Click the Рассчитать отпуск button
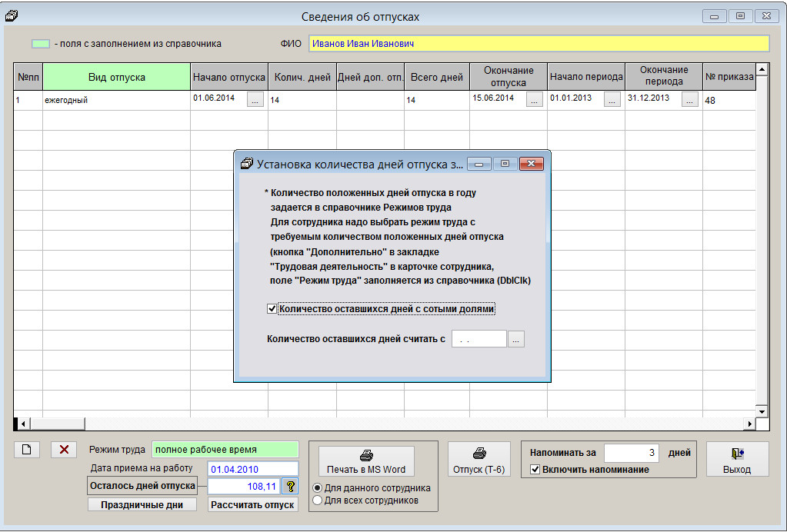 tap(253, 505)
